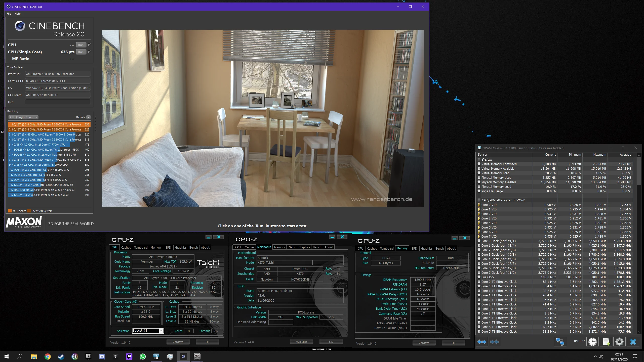The width and height of the screenshot is (644, 362).
Task: Toggle the CPU test checkbox
Action: click(89, 45)
